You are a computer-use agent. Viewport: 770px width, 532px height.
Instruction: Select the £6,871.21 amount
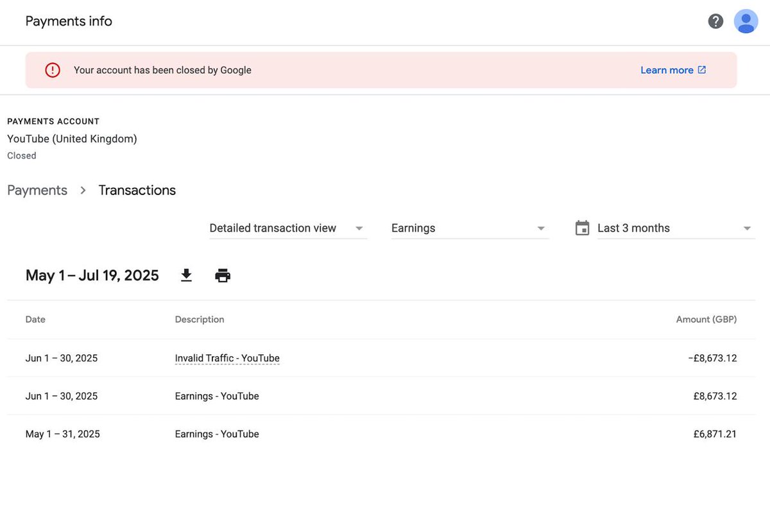pyautogui.click(x=715, y=434)
